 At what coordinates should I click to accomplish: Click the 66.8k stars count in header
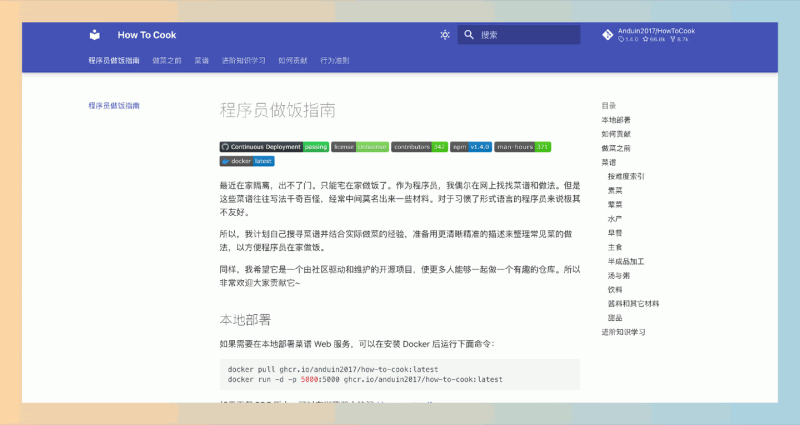click(654, 39)
